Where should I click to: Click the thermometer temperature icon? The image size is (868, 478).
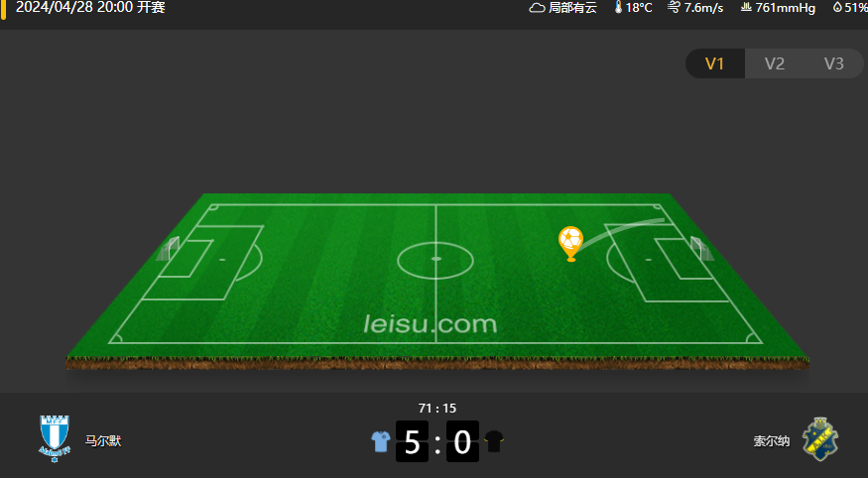(618, 7)
